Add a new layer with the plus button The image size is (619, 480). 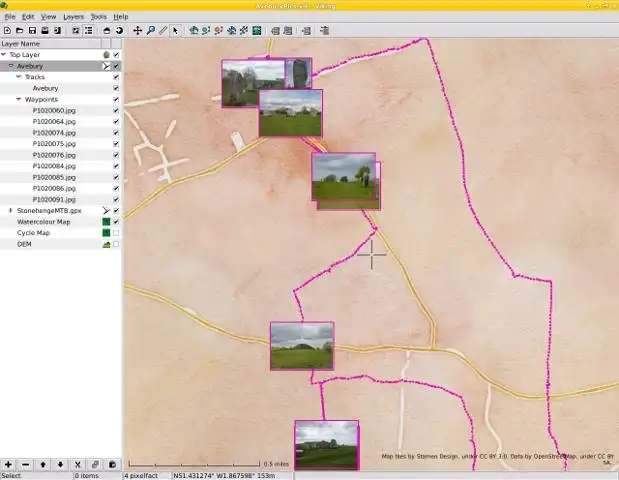[x=8, y=464]
